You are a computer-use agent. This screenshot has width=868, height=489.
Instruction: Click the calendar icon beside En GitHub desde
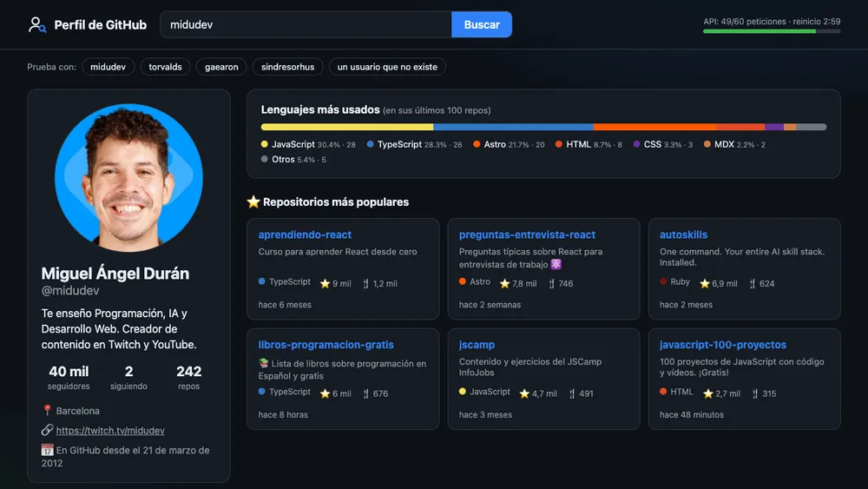(47, 450)
